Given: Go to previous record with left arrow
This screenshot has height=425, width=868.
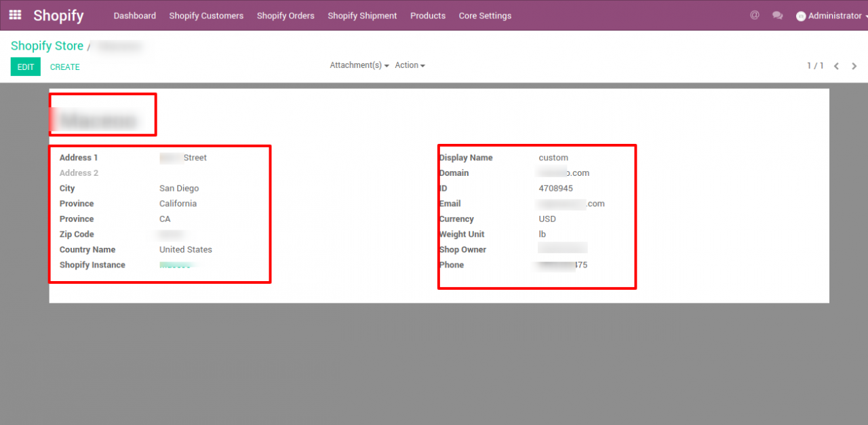Looking at the screenshot, I should coord(836,66).
